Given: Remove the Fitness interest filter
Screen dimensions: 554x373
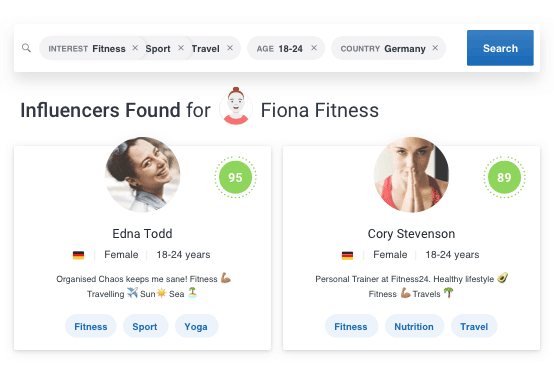Looking at the screenshot, I should (135, 48).
